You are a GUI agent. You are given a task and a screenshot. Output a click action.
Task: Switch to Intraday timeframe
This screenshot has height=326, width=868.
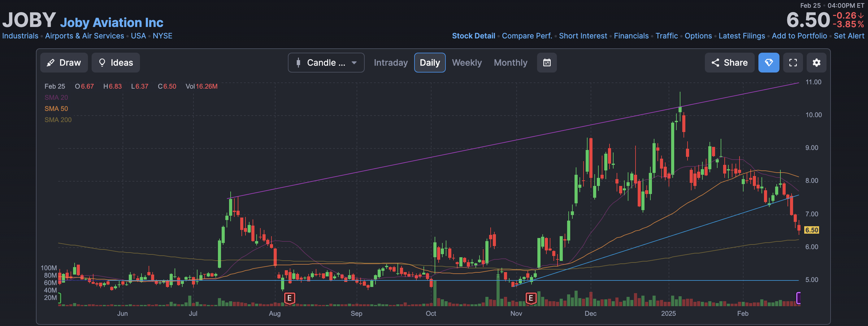391,63
